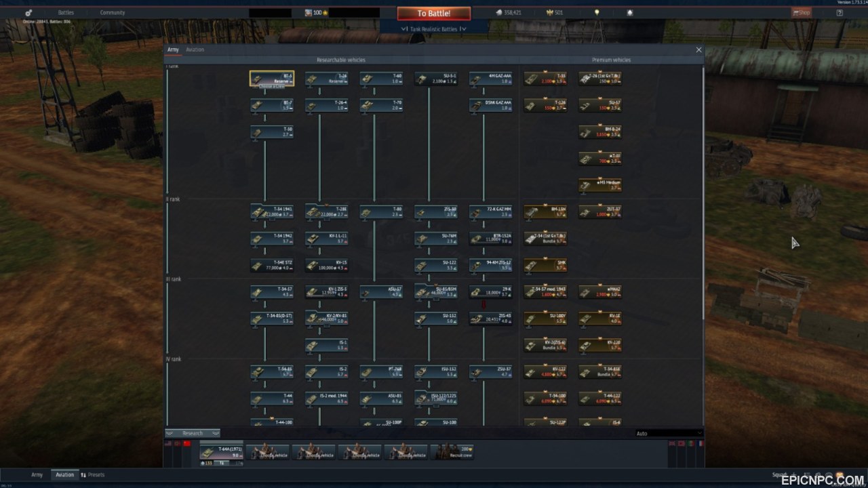This screenshot has height=488, width=868.
Task: Open the Community menu
Action: 112,12
